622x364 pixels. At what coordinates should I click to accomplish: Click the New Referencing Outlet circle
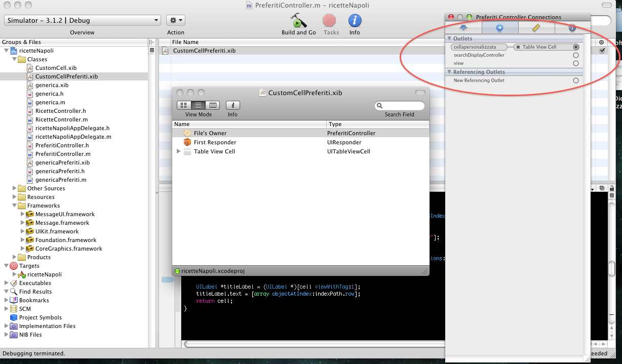[x=575, y=80]
